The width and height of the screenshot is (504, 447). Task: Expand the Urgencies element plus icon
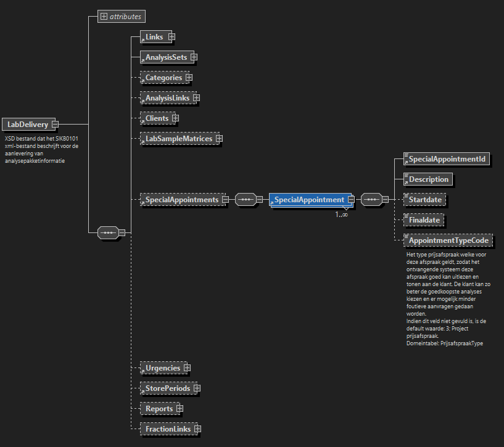(187, 368)
